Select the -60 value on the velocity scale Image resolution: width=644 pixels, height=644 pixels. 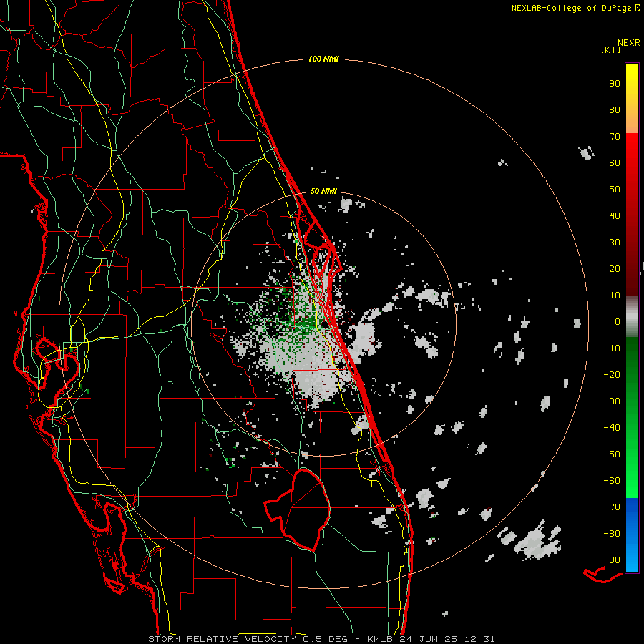[612, 481]
